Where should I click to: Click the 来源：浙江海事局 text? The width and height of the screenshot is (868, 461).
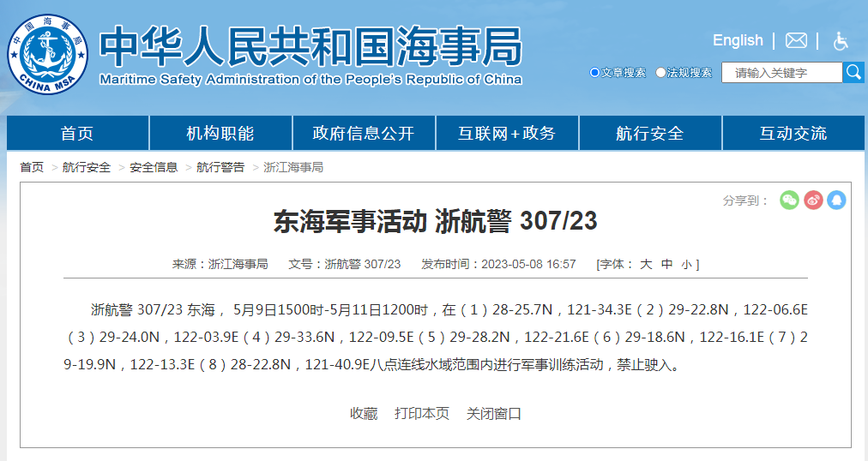click(x=220, y=264)
